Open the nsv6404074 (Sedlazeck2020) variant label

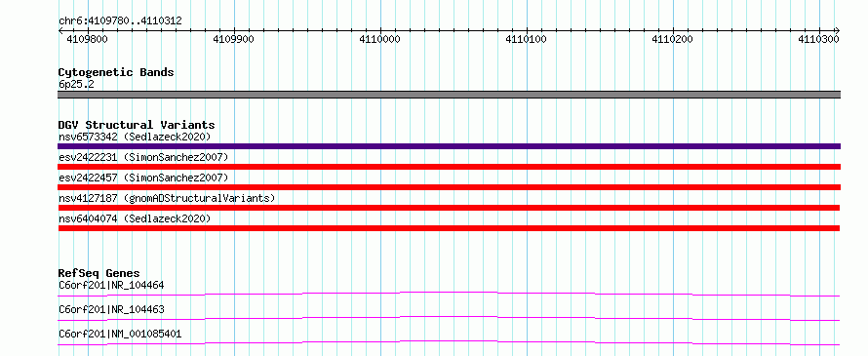click(x=135, y=218)
